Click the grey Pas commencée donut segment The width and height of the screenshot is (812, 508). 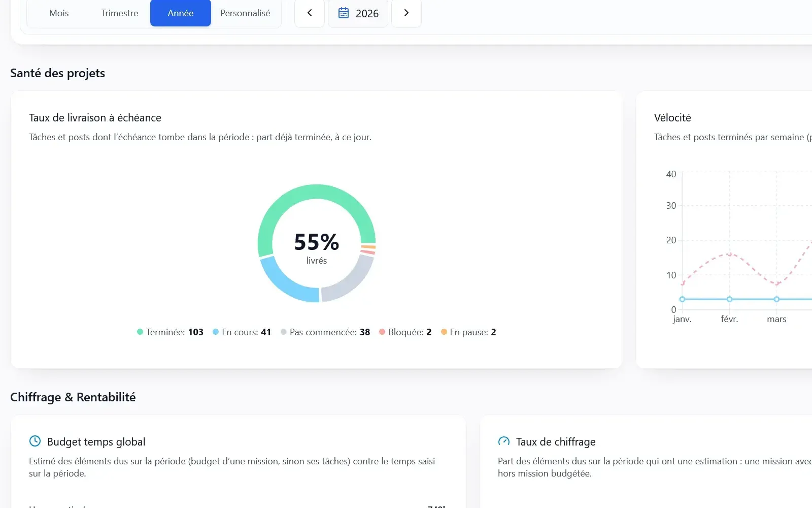352,280
